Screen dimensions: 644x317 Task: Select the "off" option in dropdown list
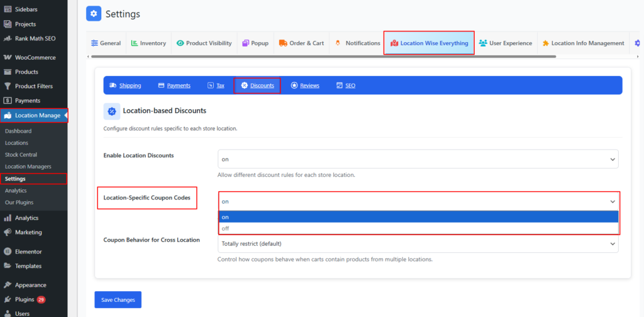(x=418, y=228)
